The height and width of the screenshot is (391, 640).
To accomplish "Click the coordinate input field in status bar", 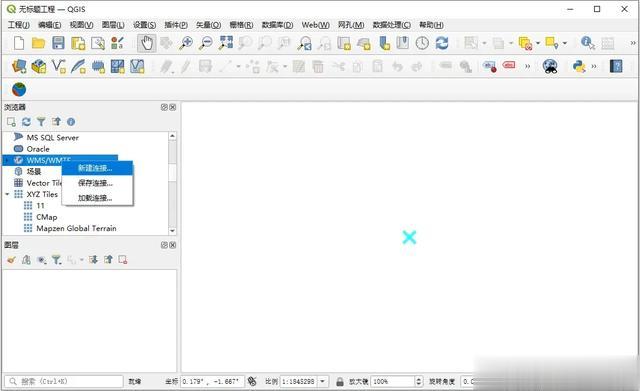I will 212,382.
